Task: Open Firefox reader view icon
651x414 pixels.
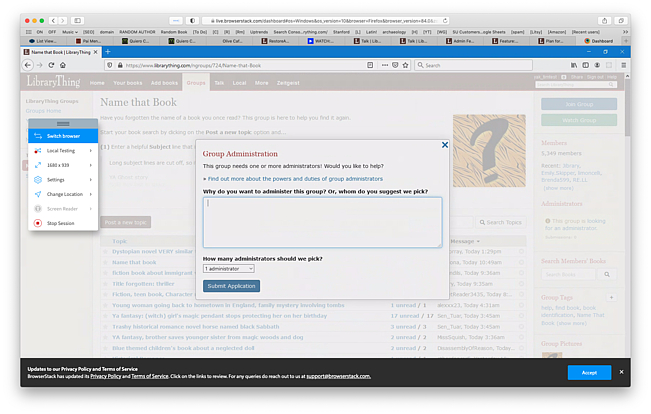Action: coord(370,65)
